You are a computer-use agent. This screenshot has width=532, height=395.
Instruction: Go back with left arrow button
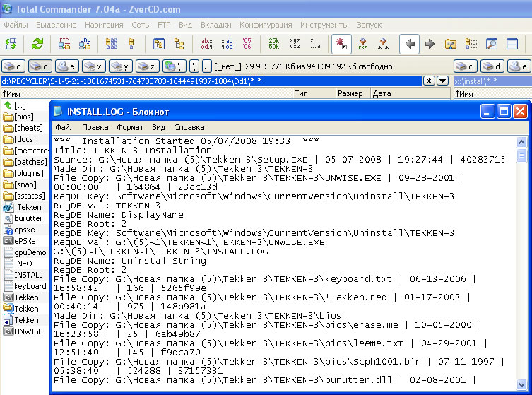click(x=410, y=44)
